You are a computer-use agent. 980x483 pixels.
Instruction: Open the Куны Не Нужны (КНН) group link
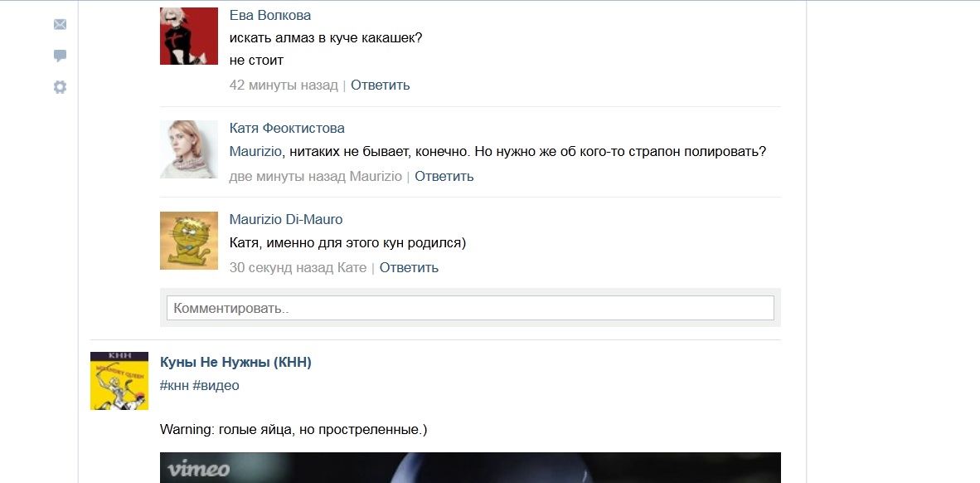coord(235,362)
